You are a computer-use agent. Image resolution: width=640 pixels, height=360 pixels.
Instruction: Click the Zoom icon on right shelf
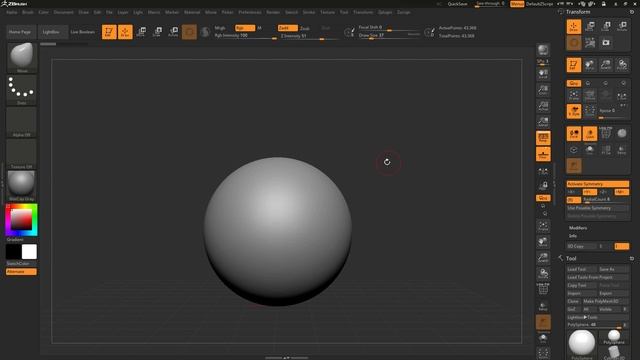tap(543, 90)
